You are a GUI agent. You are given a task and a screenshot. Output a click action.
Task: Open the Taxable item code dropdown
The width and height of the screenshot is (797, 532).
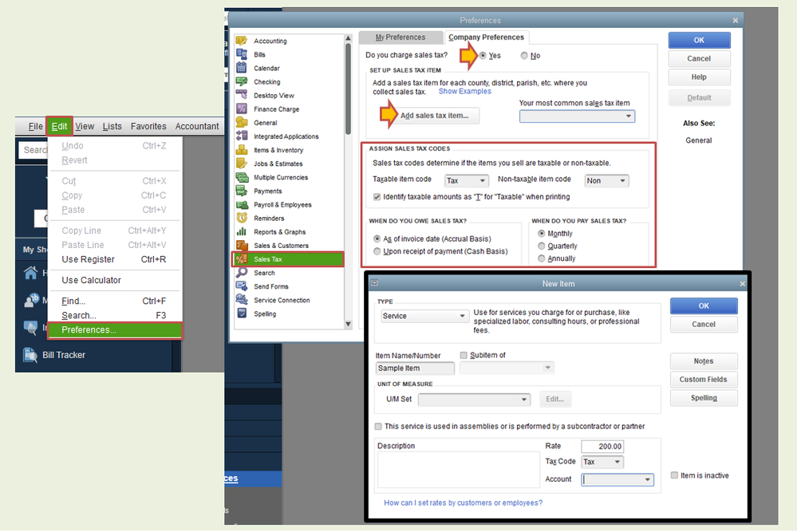point(467,180)
